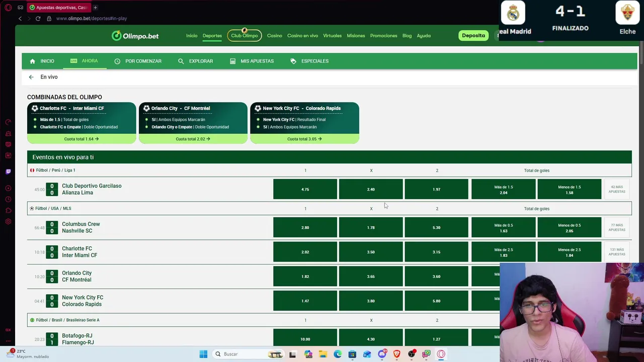The height and width of the screenshot is (362, 644).
Task: Open the Club Olimpo button
Action: (x=245, y=36)
